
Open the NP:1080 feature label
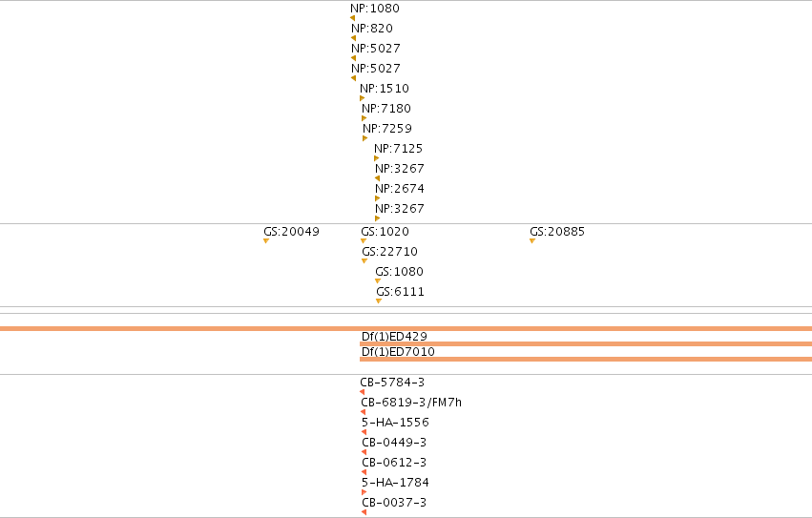click(375, 9)
